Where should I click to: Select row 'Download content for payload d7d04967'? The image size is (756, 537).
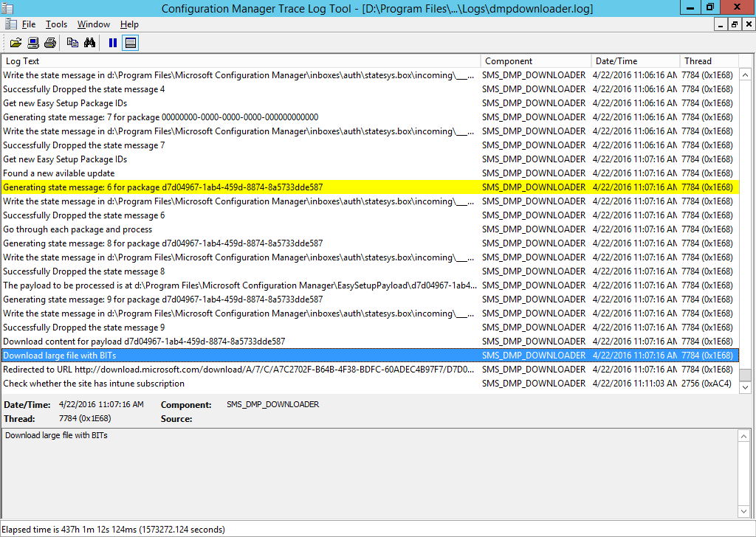click(370, 342)
